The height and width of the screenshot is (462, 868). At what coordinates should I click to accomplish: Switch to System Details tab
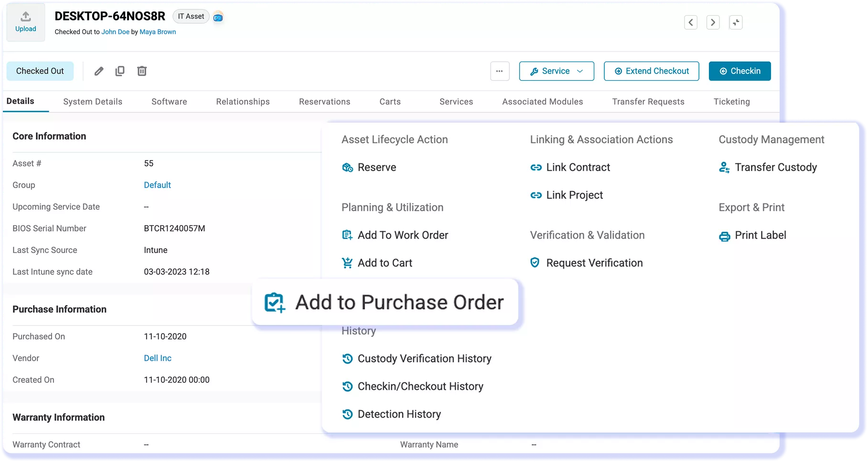pyautogui.click(x=93, y=102)
